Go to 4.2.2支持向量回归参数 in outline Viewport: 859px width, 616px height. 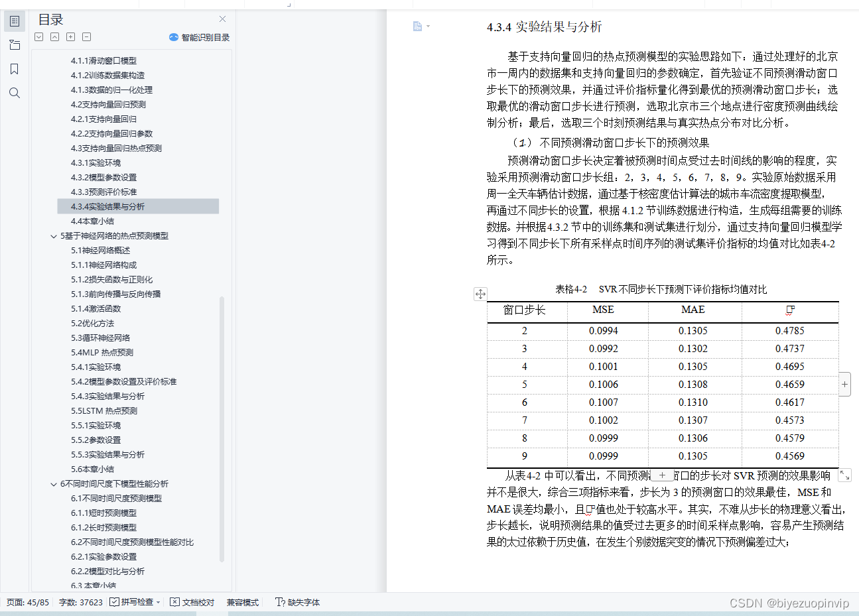(x=111, y=134)
